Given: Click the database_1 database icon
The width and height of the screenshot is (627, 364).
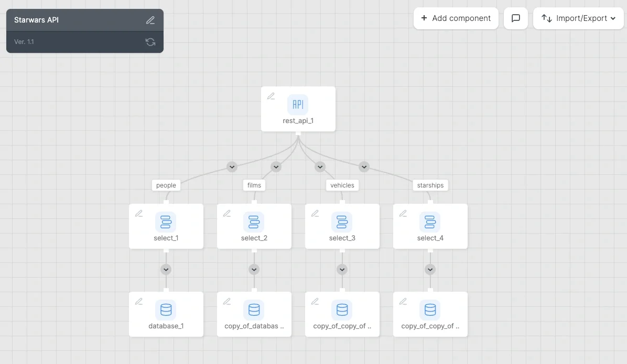Looking at the screenshot, I should pos(166,310).
